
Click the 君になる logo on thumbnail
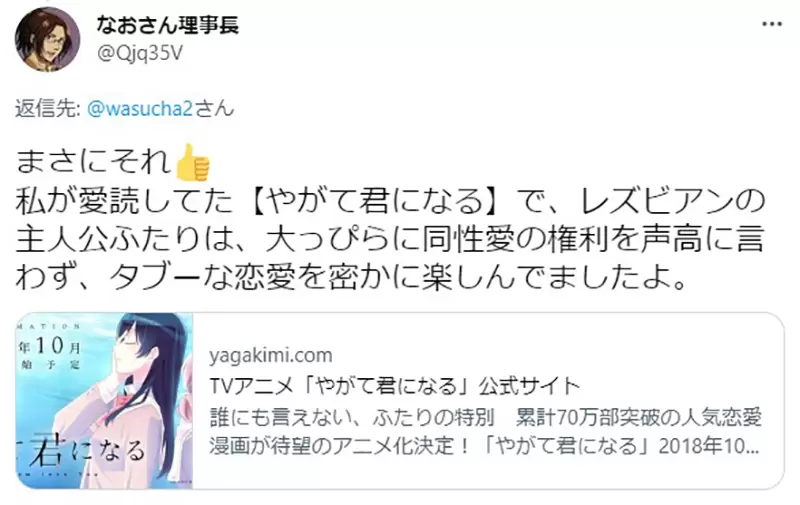pos(87,452)
